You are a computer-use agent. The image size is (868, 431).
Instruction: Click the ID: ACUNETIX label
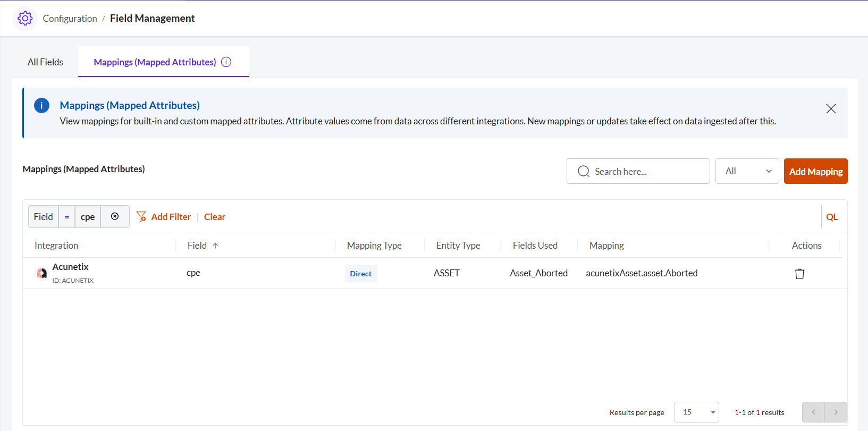click(73, 281)
